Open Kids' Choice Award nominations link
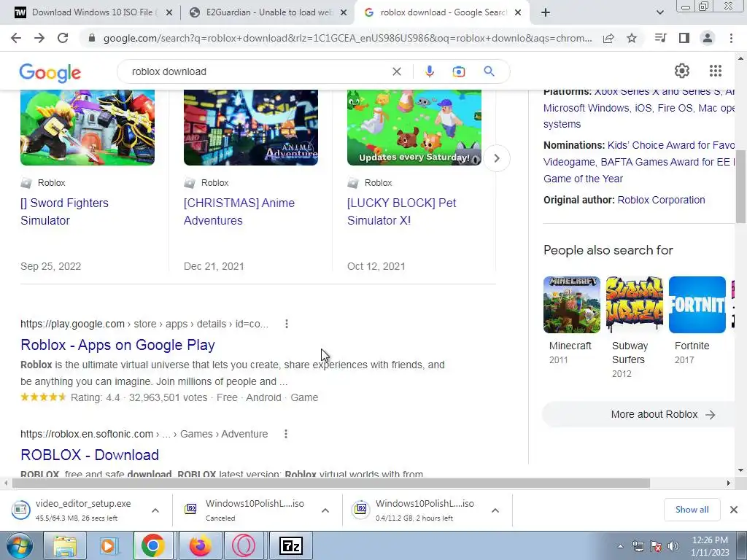This screenshot has width=747, height=560. [671, 145]
